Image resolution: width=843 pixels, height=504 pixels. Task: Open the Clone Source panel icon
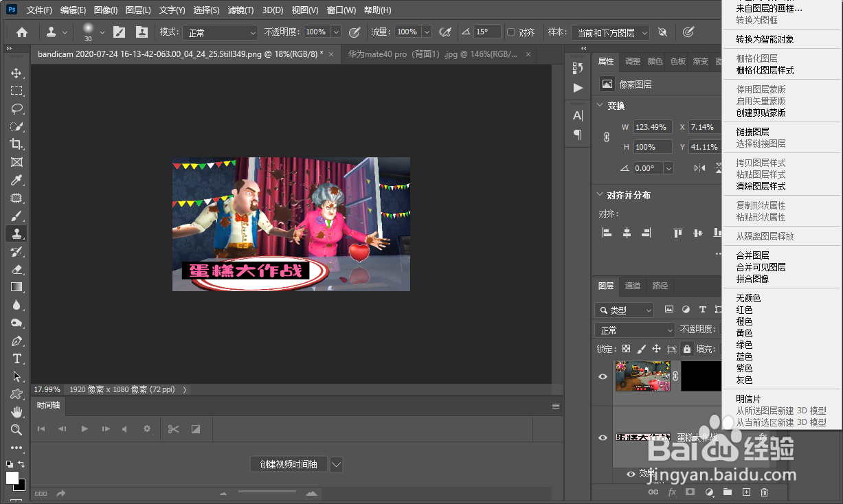[142, 32]
